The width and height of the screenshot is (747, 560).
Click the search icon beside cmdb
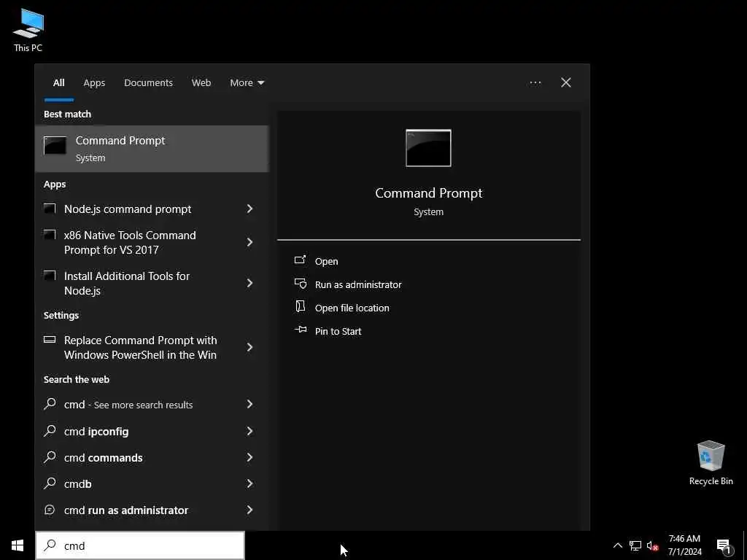point(50,483)
